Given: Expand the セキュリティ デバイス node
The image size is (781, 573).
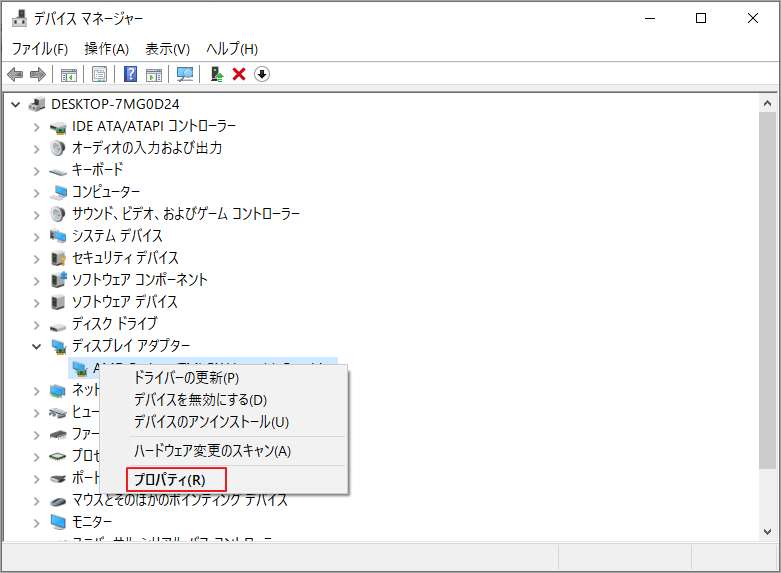Looking at the screenshot, I should pos(36,259).
